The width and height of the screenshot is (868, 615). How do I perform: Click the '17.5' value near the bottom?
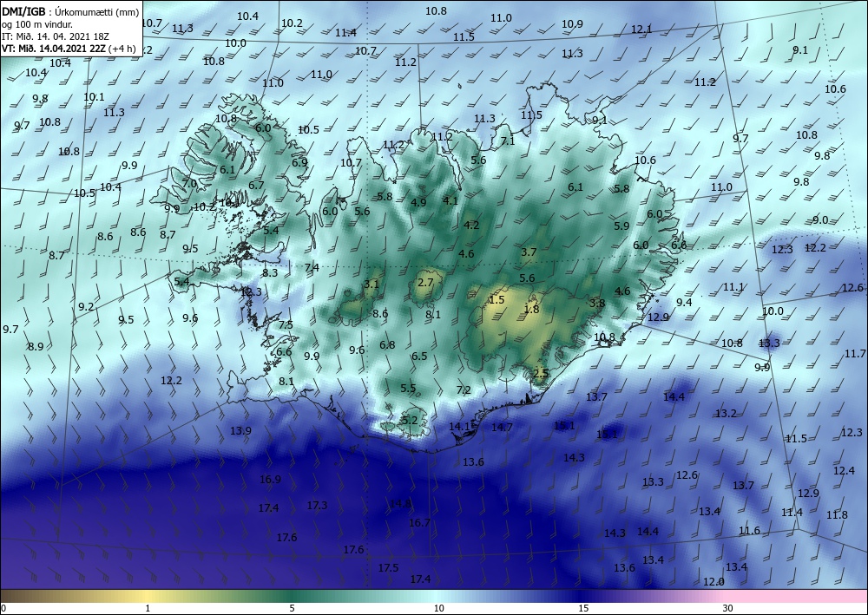tap(388, 568)
